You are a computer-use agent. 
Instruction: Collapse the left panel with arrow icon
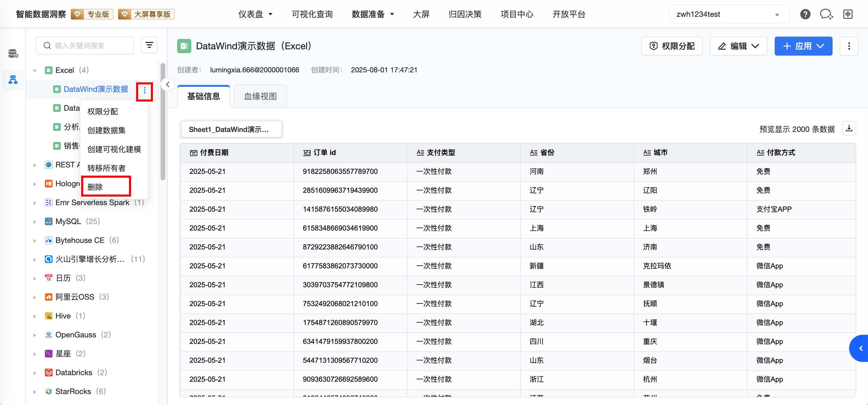[x=168, y=84]
